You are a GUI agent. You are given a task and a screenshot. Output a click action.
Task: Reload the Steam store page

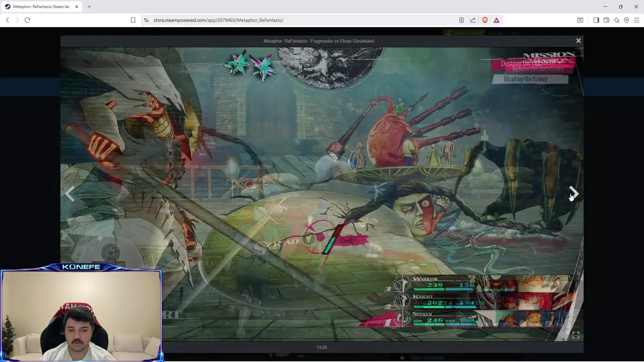(x=27, y=20)
